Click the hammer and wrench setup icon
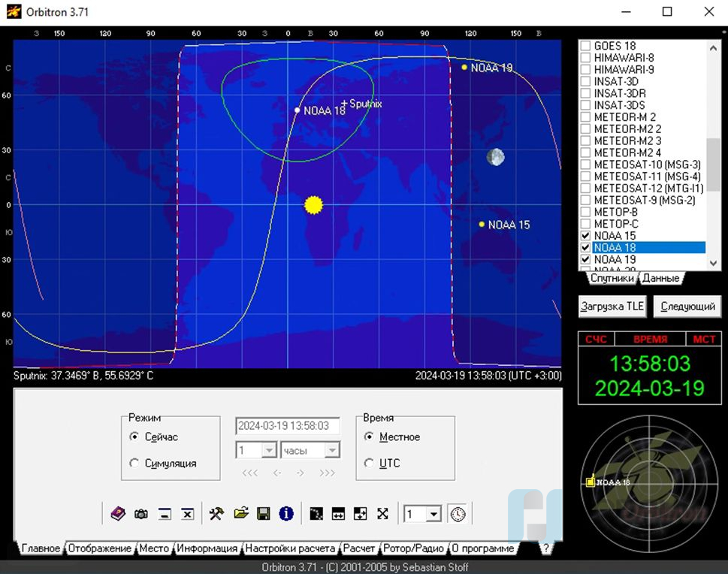The width and height of the screenshot is (728, 574). 216,514
